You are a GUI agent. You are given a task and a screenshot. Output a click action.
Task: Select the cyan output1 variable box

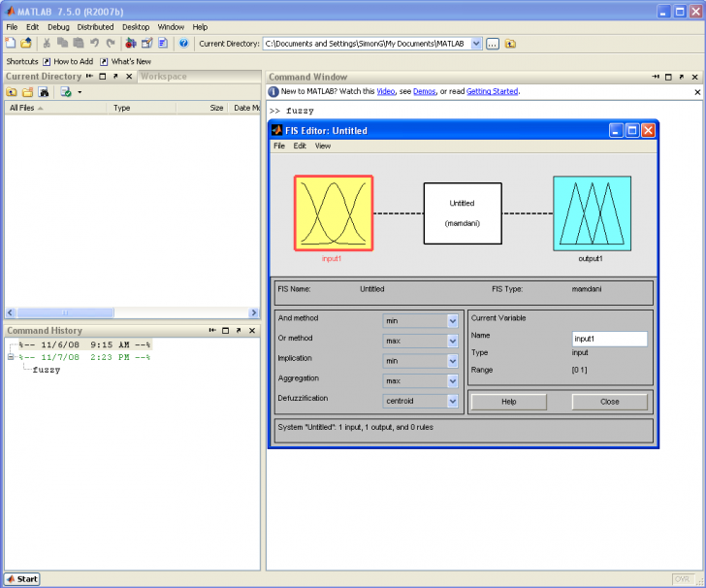pyautogui.click(x=593, y=213)
